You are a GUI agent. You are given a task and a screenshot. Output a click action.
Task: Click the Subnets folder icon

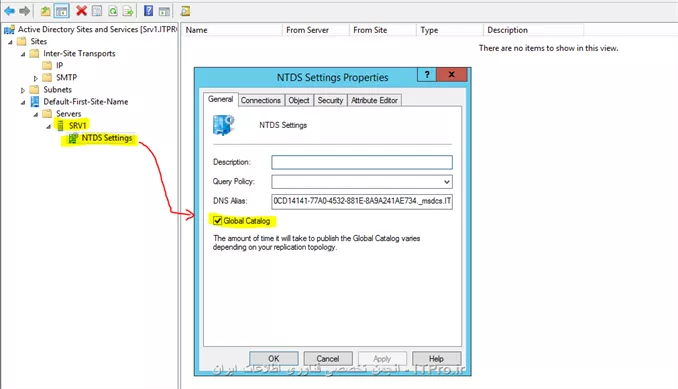(x=34, y=89)
